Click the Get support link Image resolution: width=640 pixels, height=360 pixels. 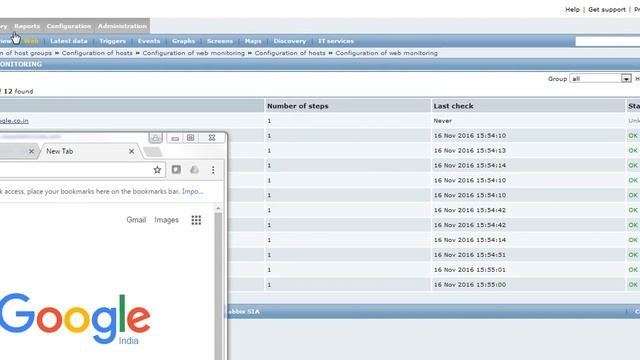pyautogui.click(x=607, y=9)
